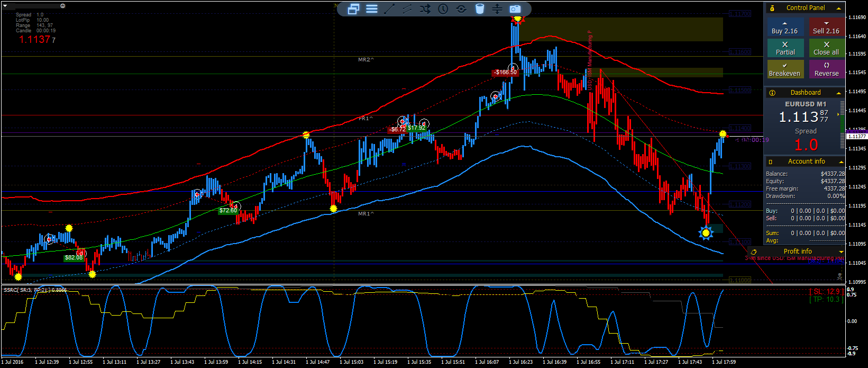Click the vertical compress arrows icon
The width and height of the screenshot is (868, 368).
tap(497, 8)
